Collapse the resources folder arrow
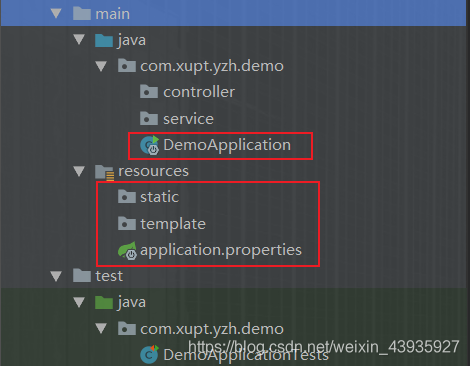Image resolution: width=470 pixels, height=366 pixels. tap(79, 171)
